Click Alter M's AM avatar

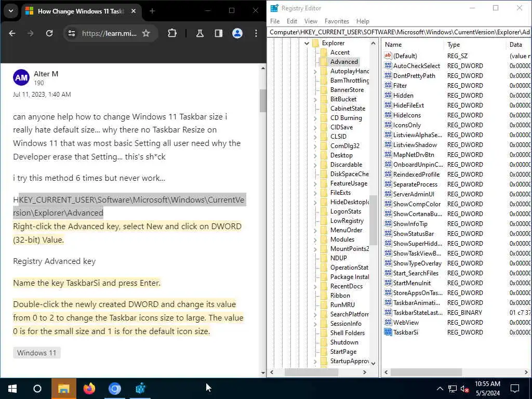[x=21, y=78]
